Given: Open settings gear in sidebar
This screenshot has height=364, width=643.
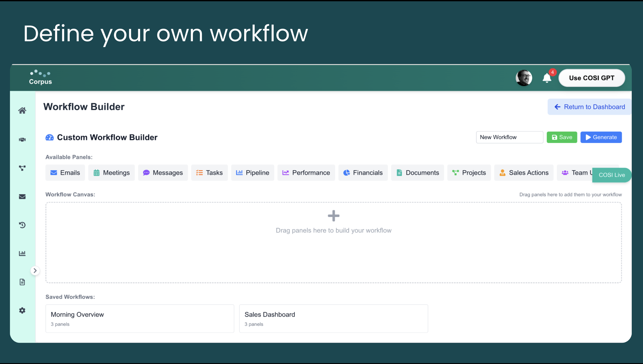Looking at the screenshot, I should click(22, 310).
